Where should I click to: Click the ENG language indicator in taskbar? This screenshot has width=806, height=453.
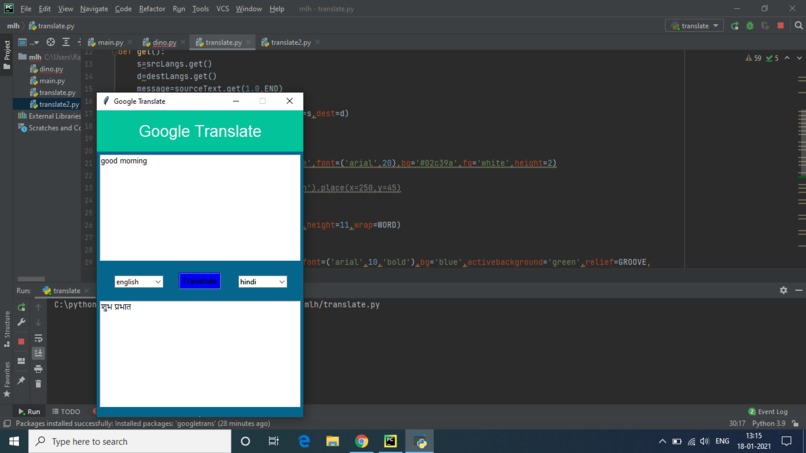pyautogui.click(x=722, y=441)
